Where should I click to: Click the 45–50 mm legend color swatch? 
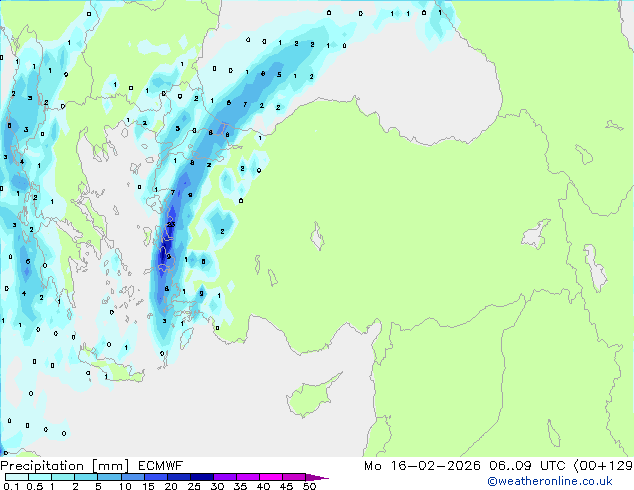pos(294,477)
